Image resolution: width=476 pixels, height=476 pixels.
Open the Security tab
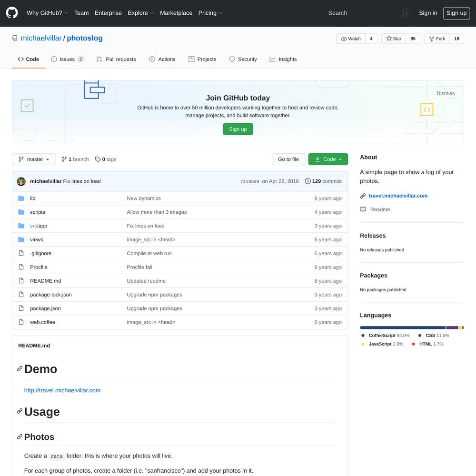click(243, 59)
